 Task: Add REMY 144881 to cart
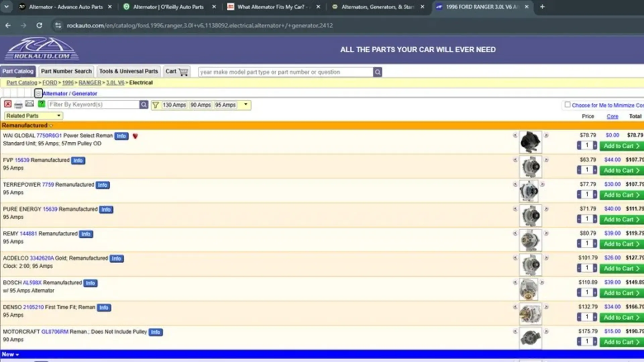622,244
